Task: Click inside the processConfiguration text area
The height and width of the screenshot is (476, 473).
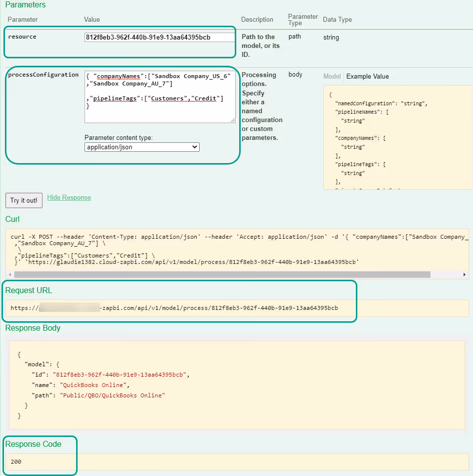Action: [x=160, y=96]
